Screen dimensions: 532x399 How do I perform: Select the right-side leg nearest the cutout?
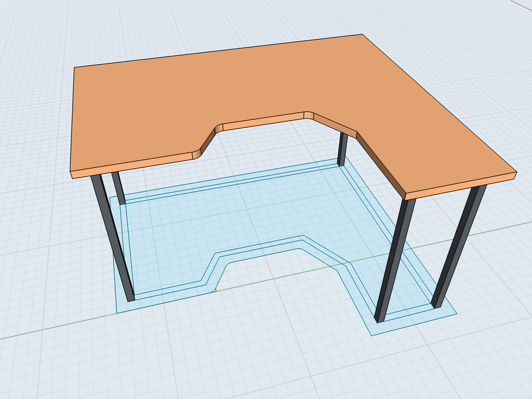[395, 261]
